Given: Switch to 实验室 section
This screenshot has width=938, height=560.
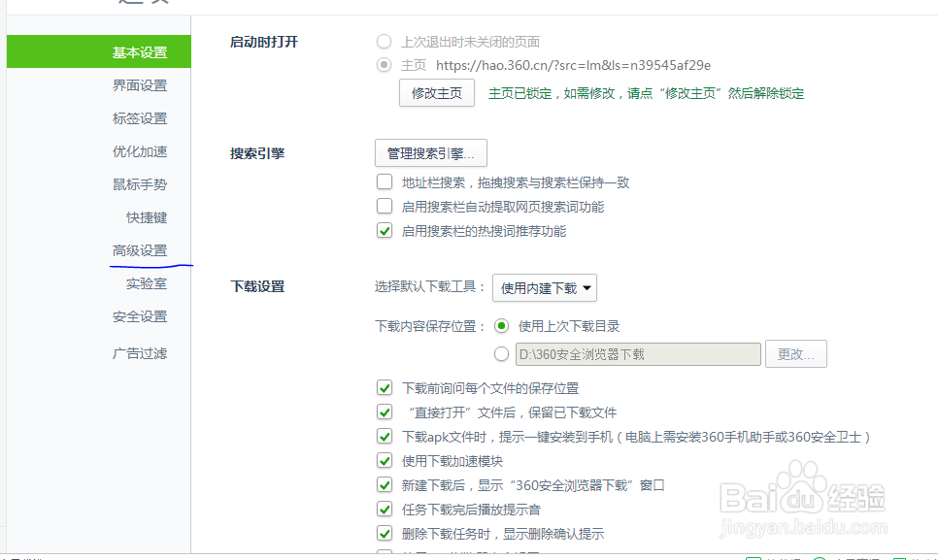Looking at the screenshot, I should click(x=147, y=283).
